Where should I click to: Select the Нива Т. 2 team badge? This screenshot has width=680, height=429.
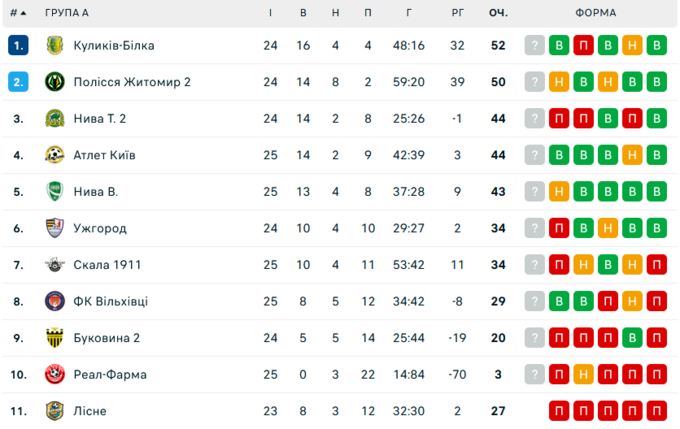pos(55,118)
